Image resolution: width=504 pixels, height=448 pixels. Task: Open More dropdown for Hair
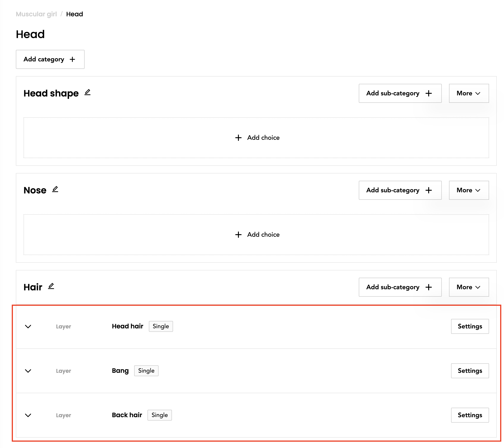pyautogui.click(x=468, y=287)
